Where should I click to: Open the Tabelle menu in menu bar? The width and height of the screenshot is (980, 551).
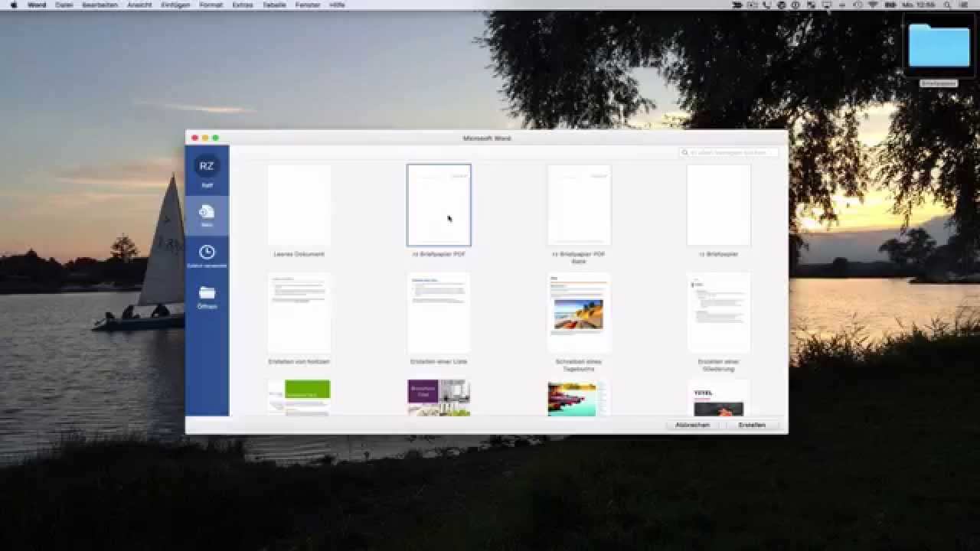[x=274, y=5]
